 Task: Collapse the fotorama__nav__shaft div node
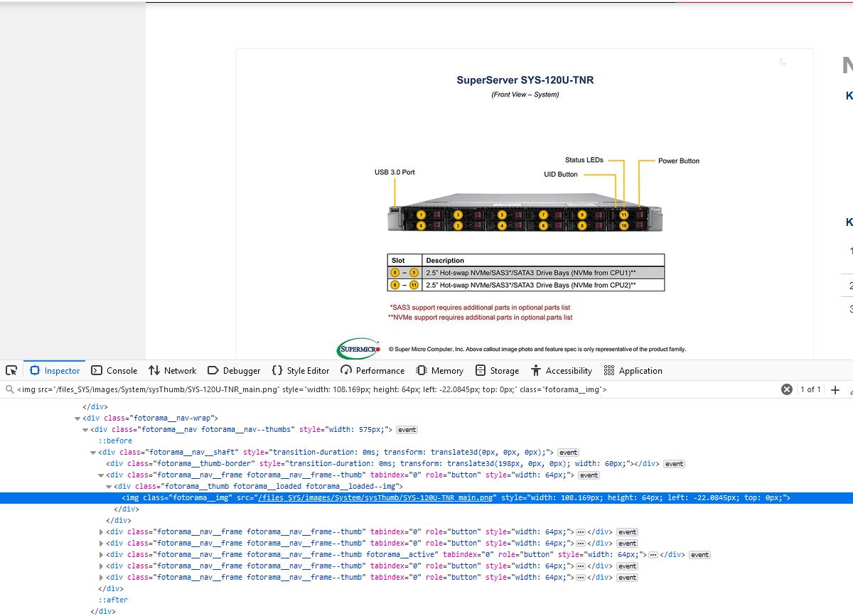point(93,453)
